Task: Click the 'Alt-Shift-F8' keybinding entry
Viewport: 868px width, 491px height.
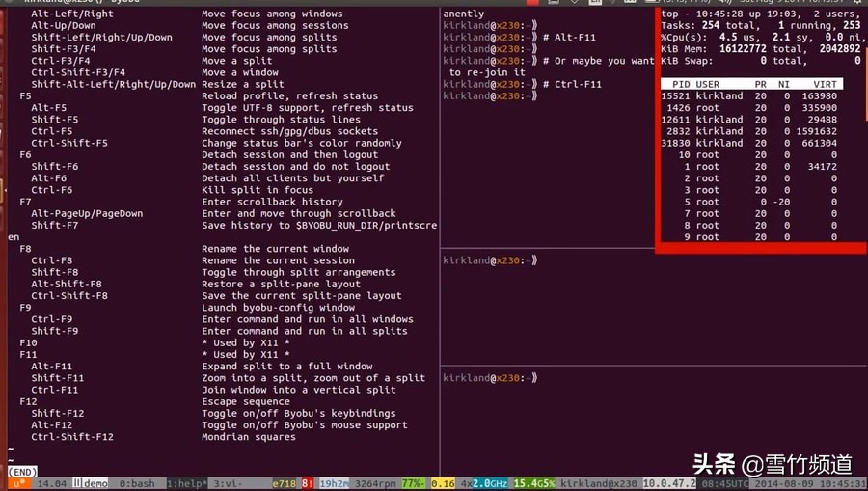Action: tap(67, 284)
